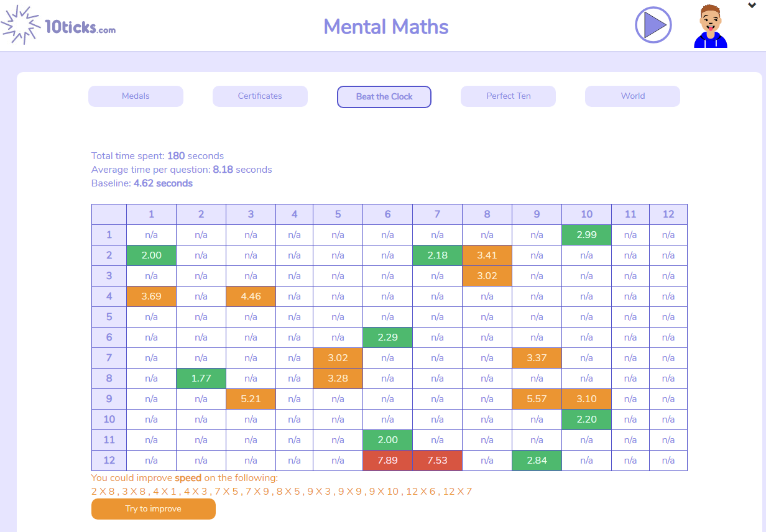Select the orange 5.57 time cell

[537, 399]
